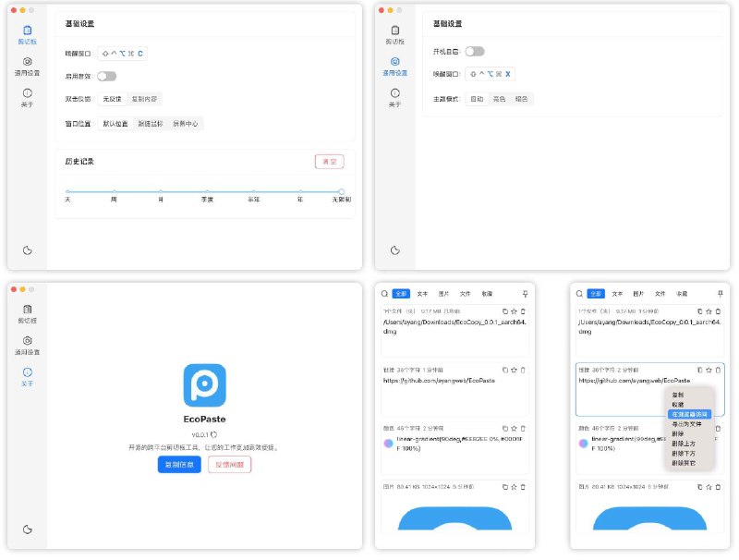Viewport: 739px width, 560px height.
Task: Turn on the 开机自启 startup toggle
Action: pos(475,51)
